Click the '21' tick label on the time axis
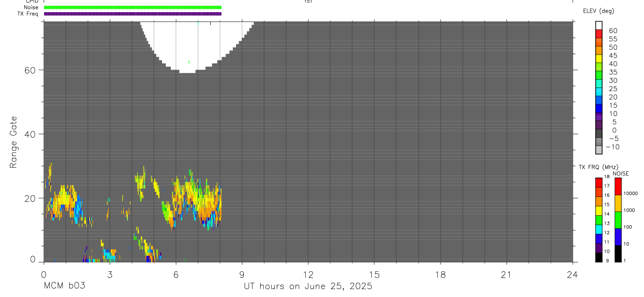This screenshot has height=297, width=644. click(506, 274)
